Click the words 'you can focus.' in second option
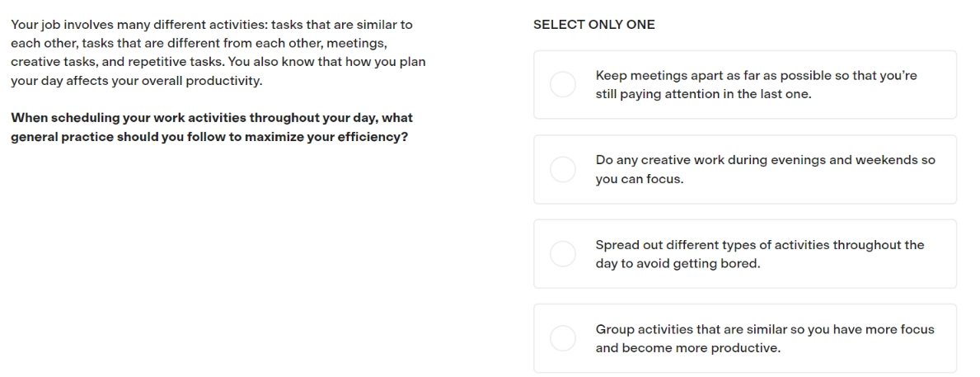 (640, 179)
